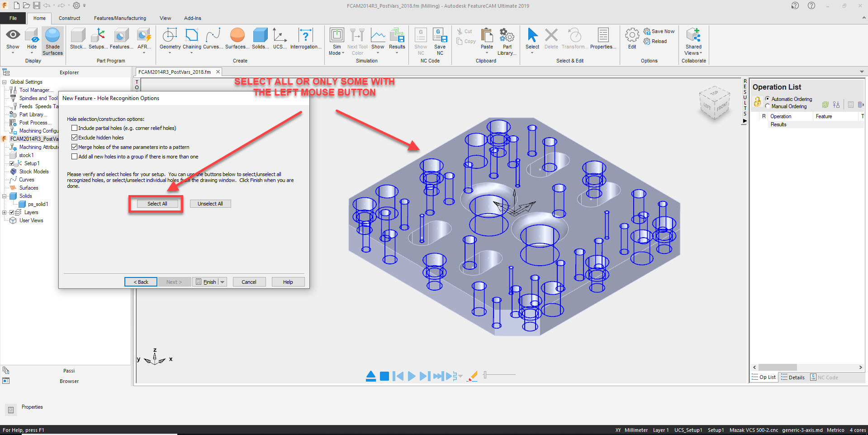This screenshot has height=435, width=868.
Task: Adjust the simulation speed slider
Action: (x=485, y=375)
